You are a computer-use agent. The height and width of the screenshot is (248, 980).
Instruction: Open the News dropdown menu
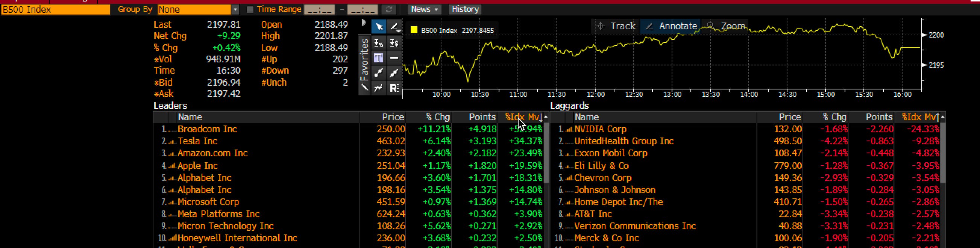pos(424,9)
